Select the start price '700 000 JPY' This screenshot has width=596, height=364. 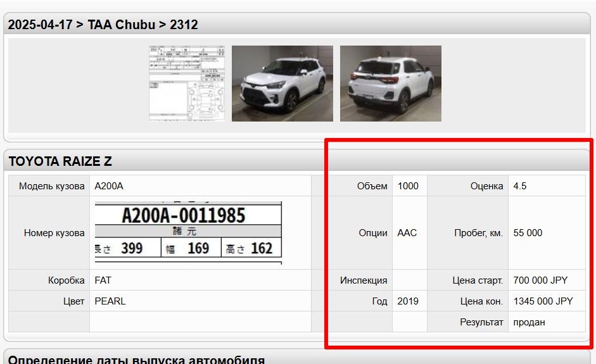point(540,280)
